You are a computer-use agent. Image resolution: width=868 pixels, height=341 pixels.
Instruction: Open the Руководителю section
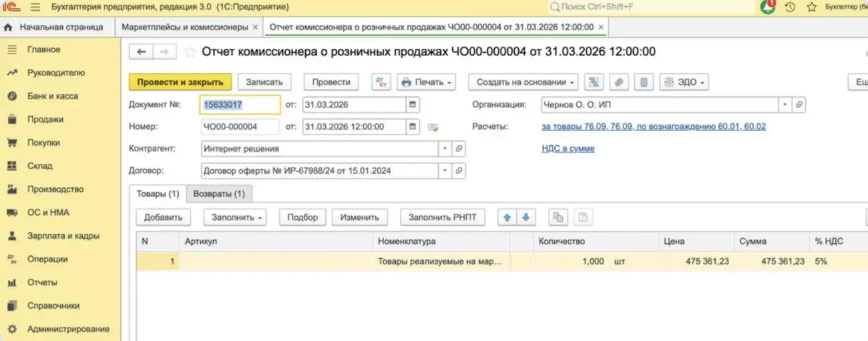tap(56, 73)
